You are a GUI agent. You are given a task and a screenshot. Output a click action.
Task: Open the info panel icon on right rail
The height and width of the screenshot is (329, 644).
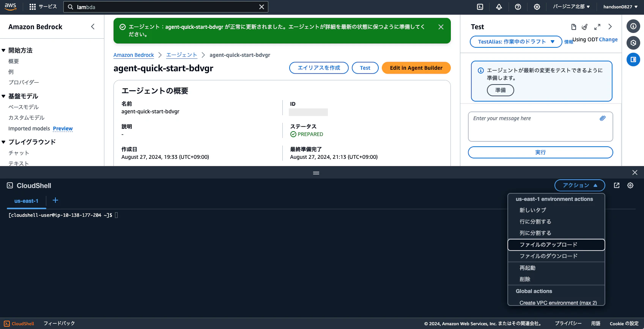pos(633,26)
